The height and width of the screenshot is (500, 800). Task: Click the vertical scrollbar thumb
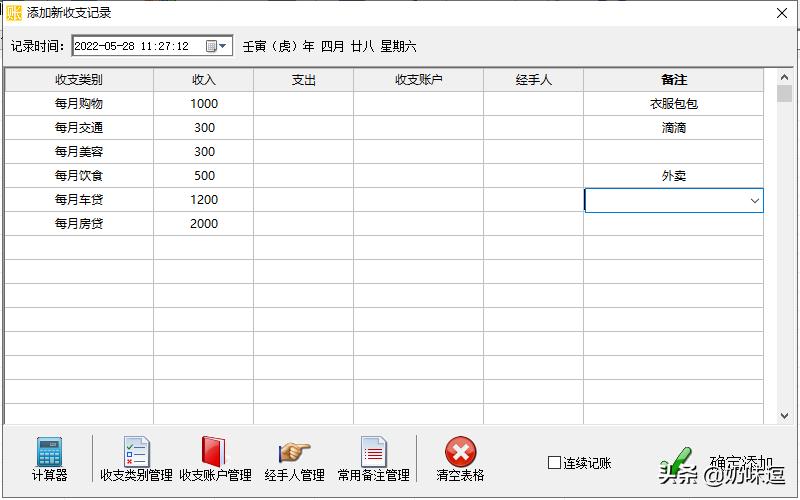point(784,94)
